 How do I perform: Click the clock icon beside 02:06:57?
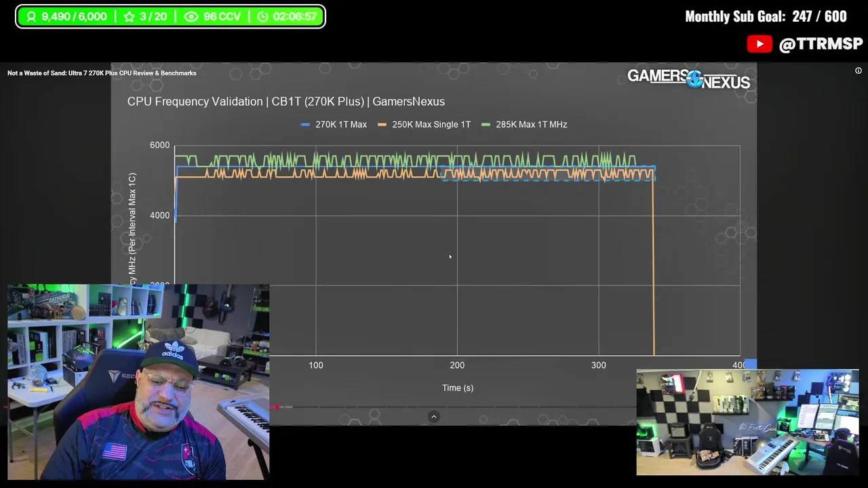coord(263,16)
